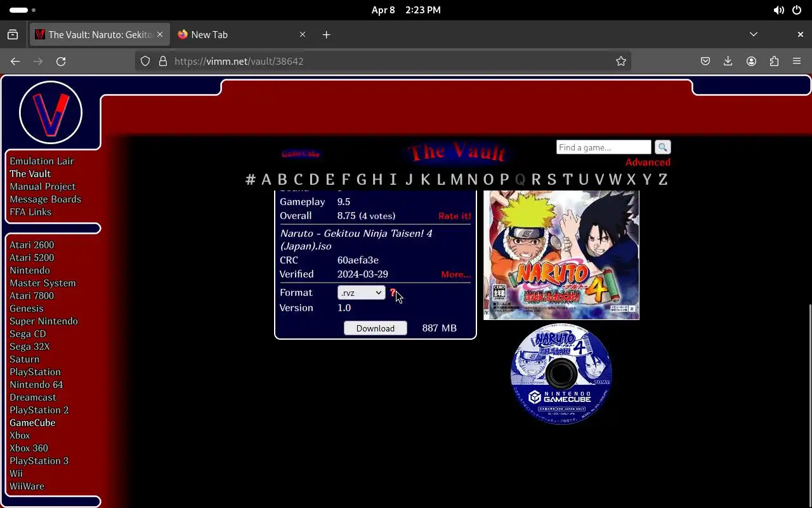
Task: Select the Atari 2600 system link
Action: tap(32, 245)
